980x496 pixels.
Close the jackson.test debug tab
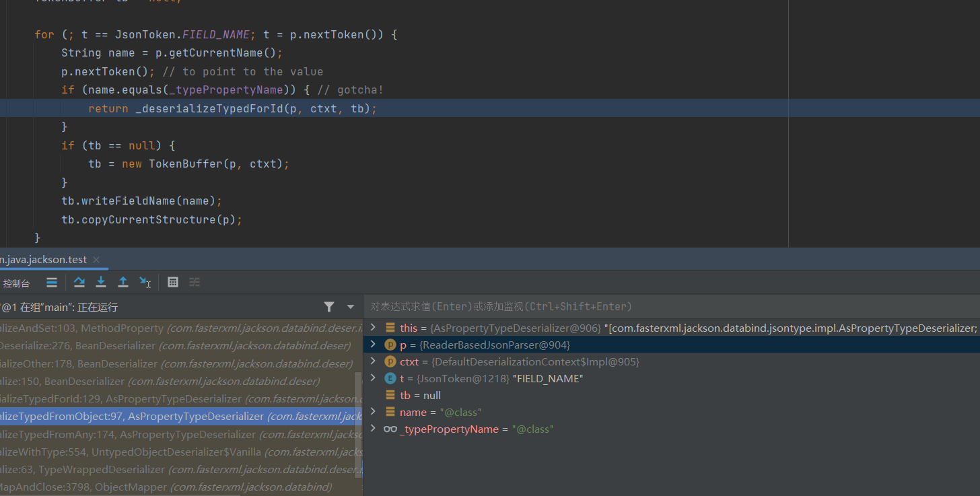tap(96, 259)
